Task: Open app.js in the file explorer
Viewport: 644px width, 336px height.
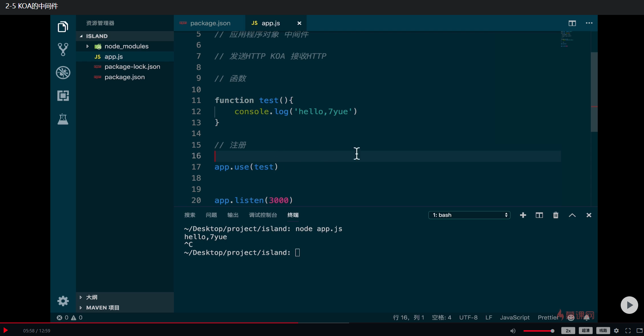Action: [125, 57]
